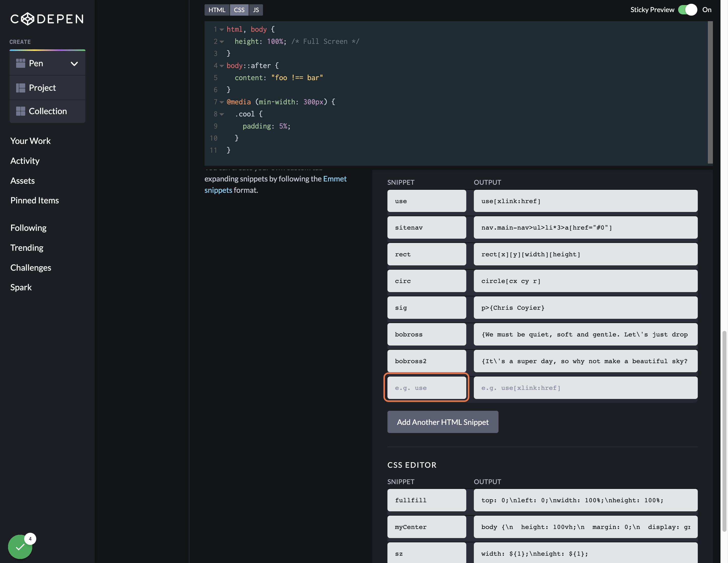Screen dimensions: 728x563
Task: Click the Project layout icon
Action: point(21,88)
